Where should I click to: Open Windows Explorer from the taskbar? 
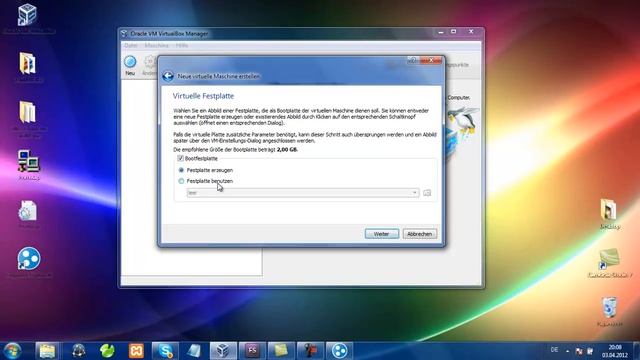click(x=47, y=351)
